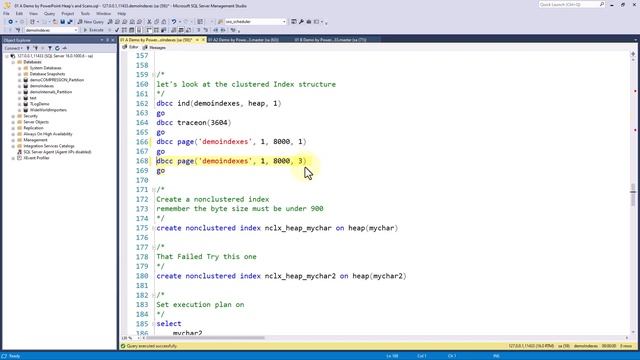This screenshot has height=360, width=640.
Task: Open the View menu
Action: 33,13
